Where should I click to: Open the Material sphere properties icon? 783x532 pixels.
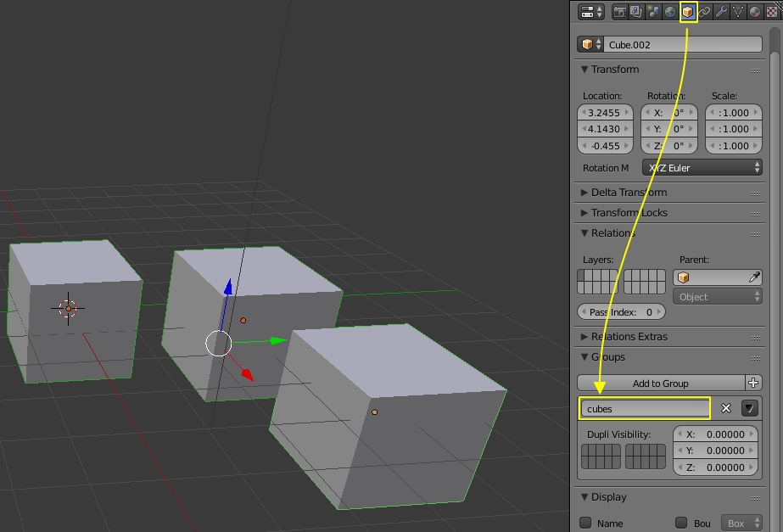pos(753,11)
